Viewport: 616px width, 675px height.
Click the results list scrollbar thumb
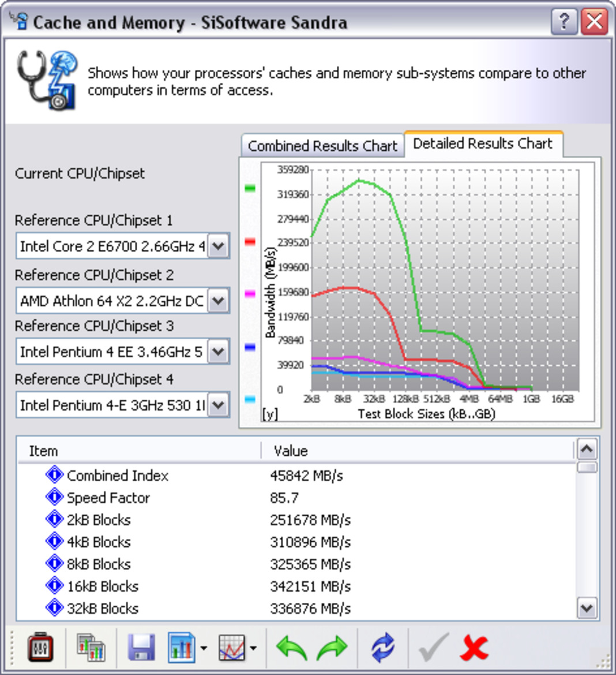point(587,467)
